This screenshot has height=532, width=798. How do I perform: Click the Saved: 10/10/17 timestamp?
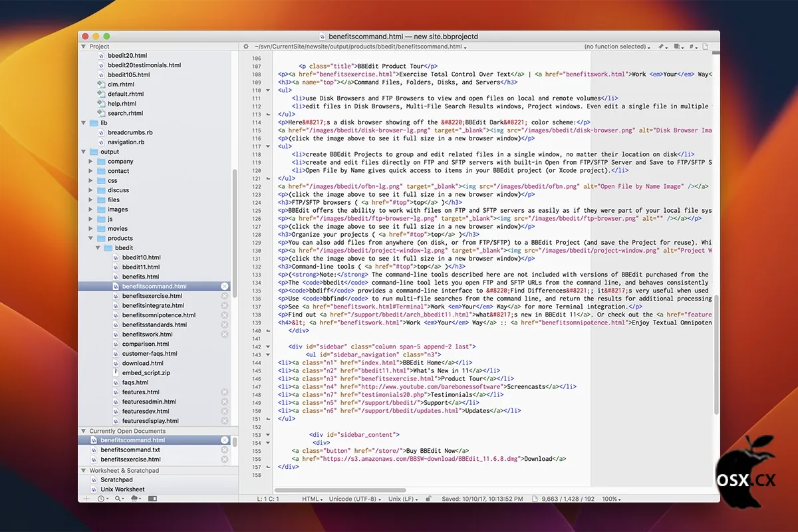coord(482,498)
